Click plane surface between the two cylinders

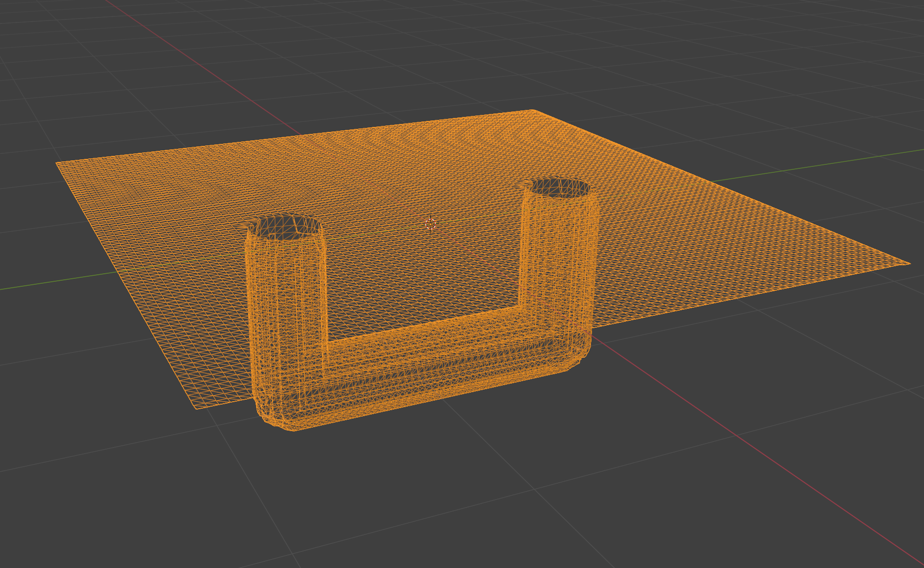424,280
